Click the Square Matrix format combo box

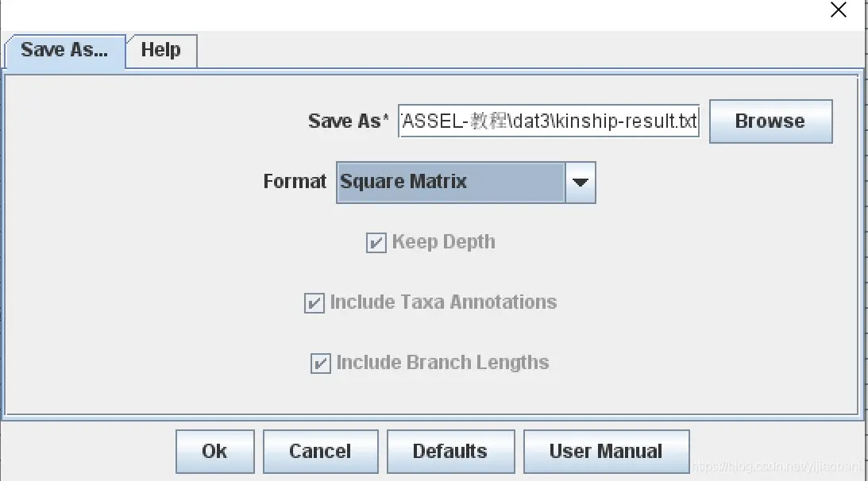(450, 183)
